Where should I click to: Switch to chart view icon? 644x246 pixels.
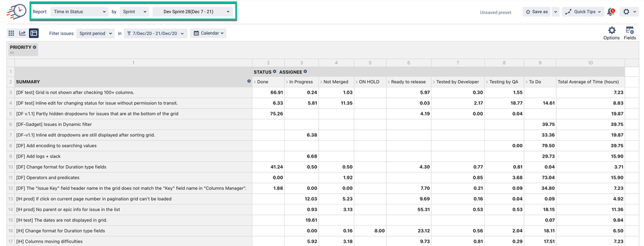point(22,34)
